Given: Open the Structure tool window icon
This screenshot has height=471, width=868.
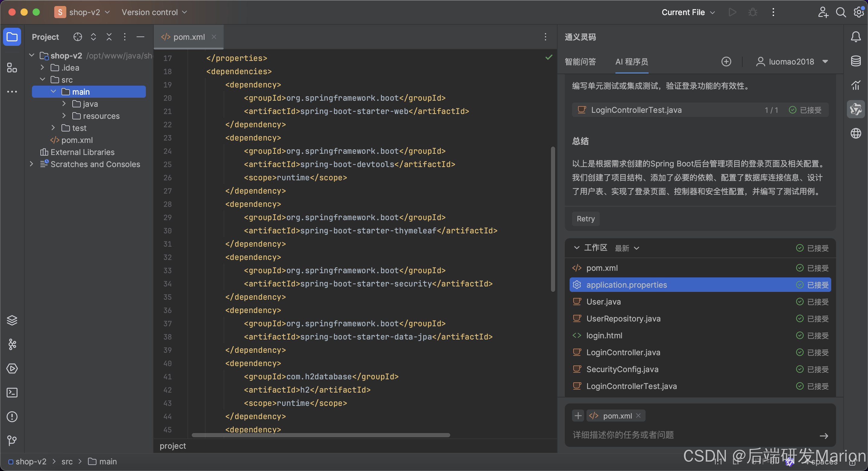Looking at the screenshot, I should coord(12,68).
